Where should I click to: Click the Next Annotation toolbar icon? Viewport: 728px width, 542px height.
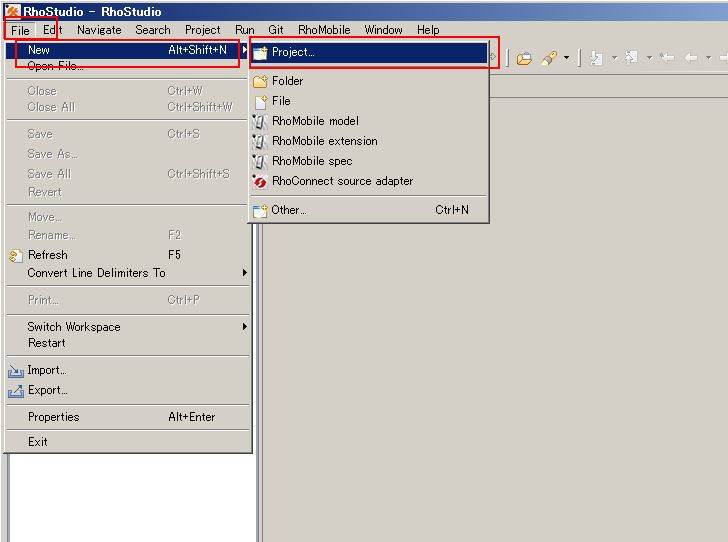coord(596,58)
